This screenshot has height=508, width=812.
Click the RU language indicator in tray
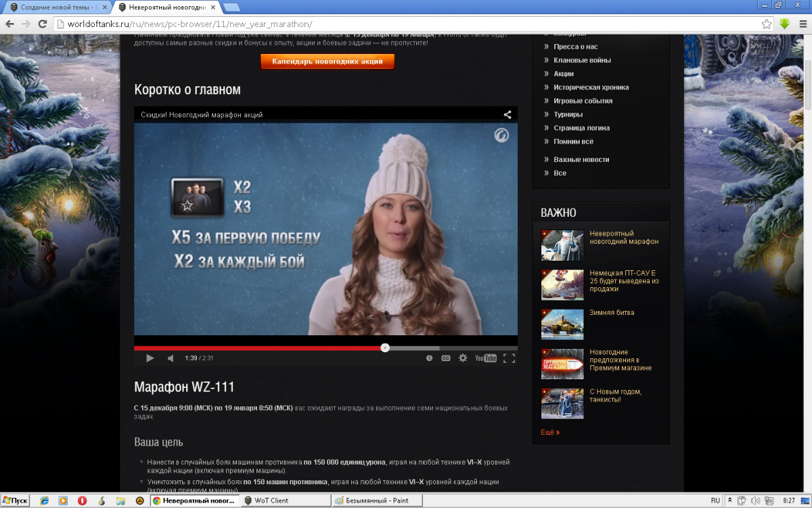click(x=715, y=501)
